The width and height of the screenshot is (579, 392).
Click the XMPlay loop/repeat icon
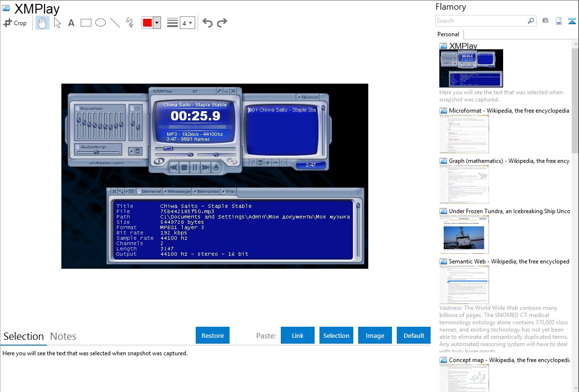pos(232,161)
